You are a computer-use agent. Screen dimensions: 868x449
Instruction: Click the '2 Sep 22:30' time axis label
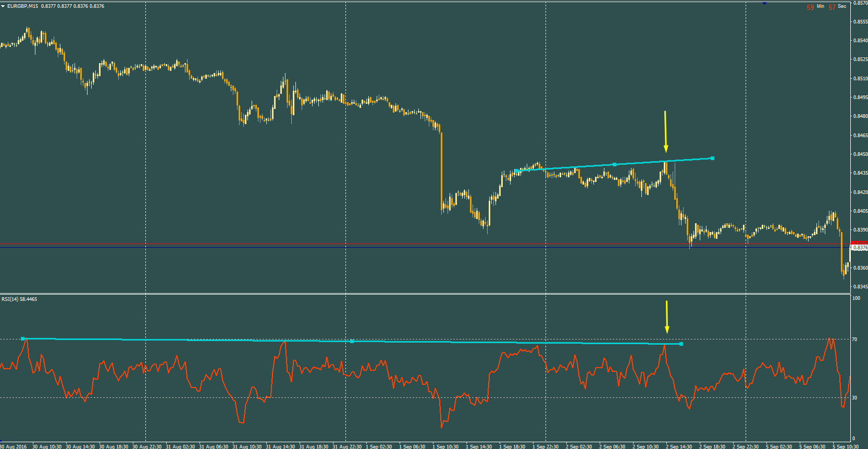pos(746,446)
